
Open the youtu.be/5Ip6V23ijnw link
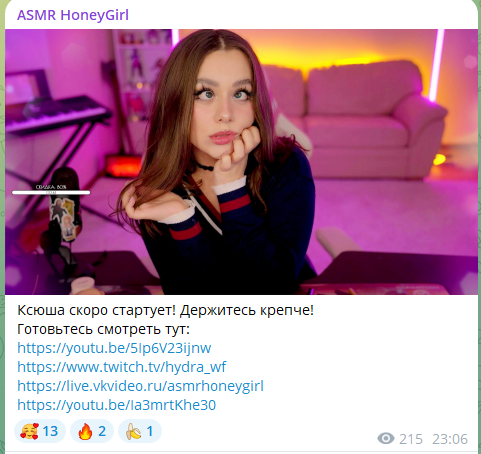[114, 348]
